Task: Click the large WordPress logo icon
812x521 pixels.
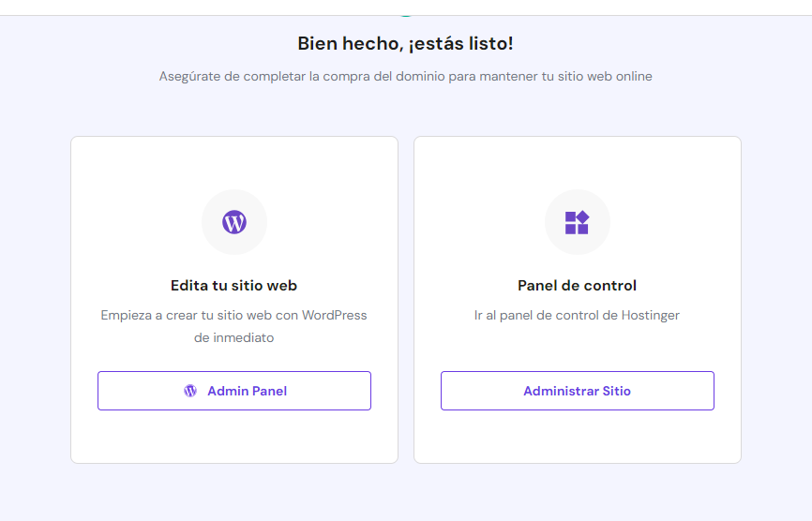Action: [x=234, y=222]
